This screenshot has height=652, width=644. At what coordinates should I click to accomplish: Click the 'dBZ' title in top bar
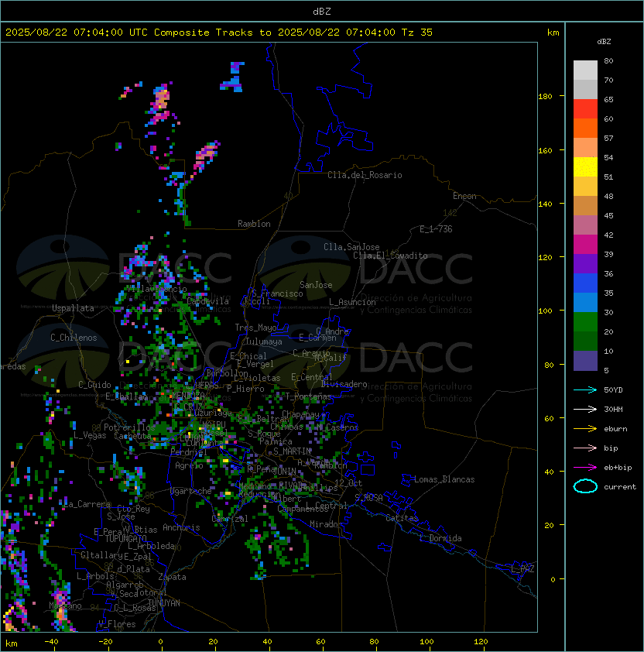(x=322, y=11)
